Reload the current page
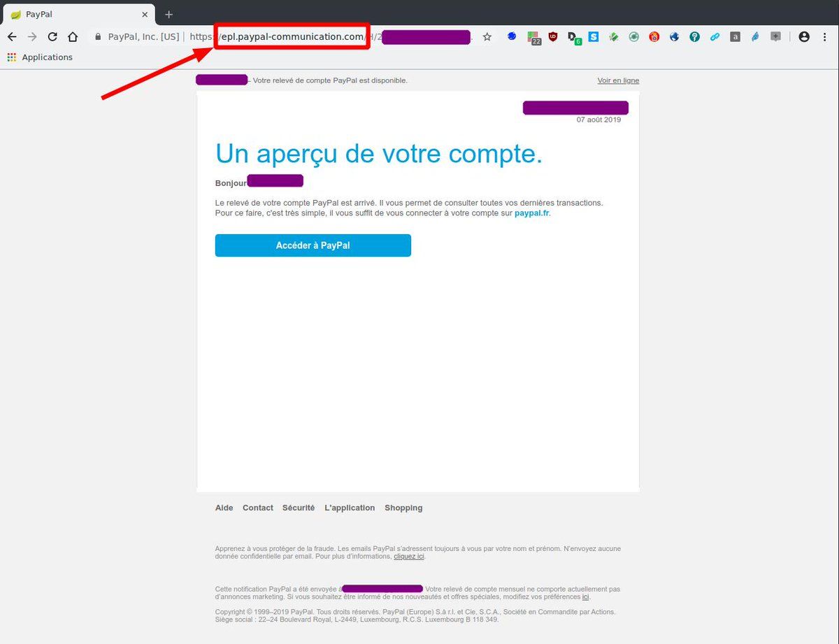 52,37
